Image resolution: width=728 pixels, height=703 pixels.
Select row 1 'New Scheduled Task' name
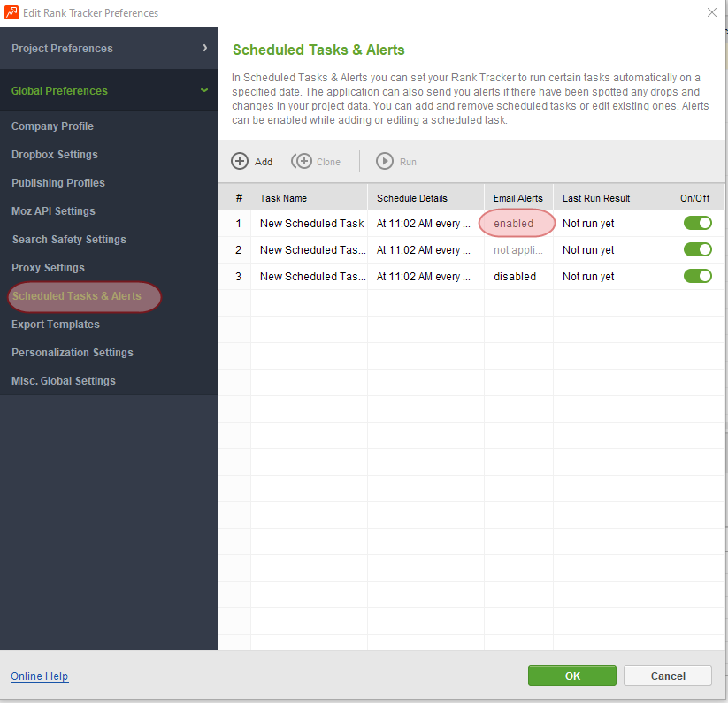pyautogui.click(x=311, y=223)
